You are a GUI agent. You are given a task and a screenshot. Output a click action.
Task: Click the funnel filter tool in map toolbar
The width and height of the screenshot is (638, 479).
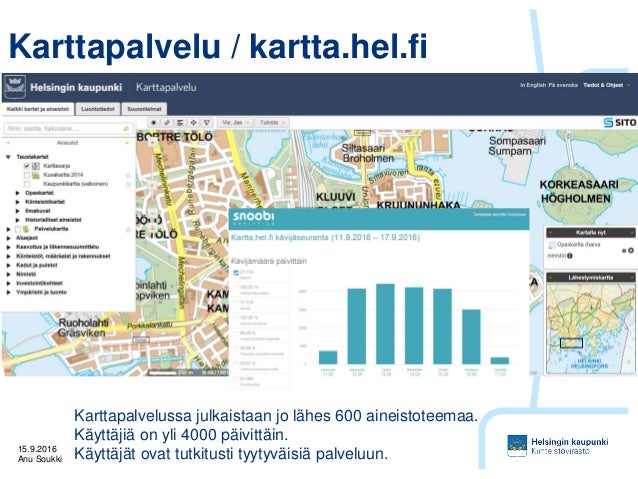click(207, 122)
